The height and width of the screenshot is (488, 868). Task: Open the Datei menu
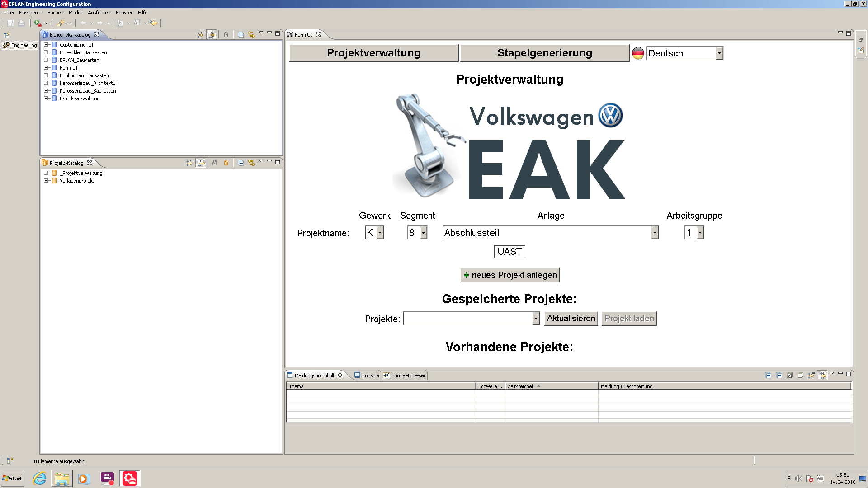(x=8, y=13)
